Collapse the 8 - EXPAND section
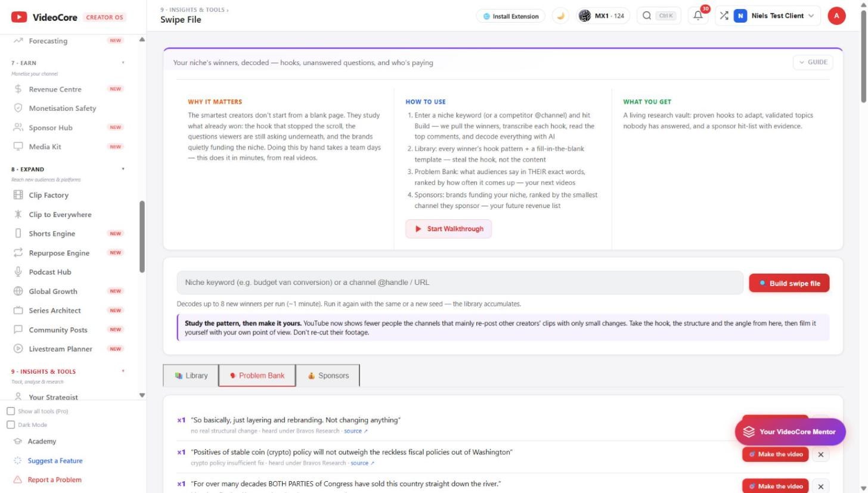The image size is (868, 493). click(123, 169)
